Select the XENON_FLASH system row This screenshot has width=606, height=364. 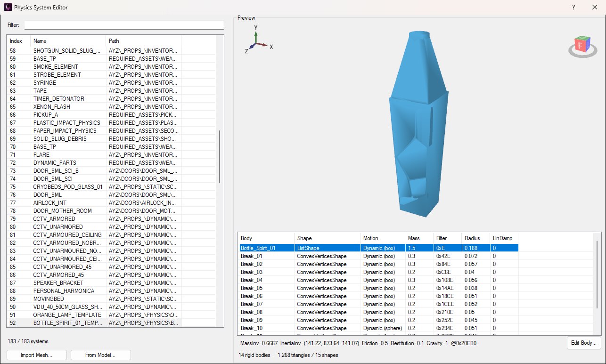(94, 106)
